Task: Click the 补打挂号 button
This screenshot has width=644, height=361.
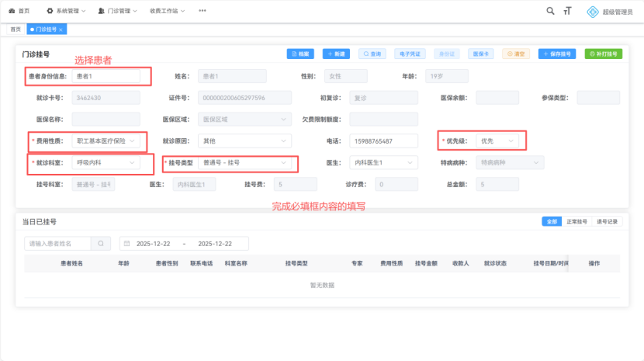Action: click(x=604, y=54)
